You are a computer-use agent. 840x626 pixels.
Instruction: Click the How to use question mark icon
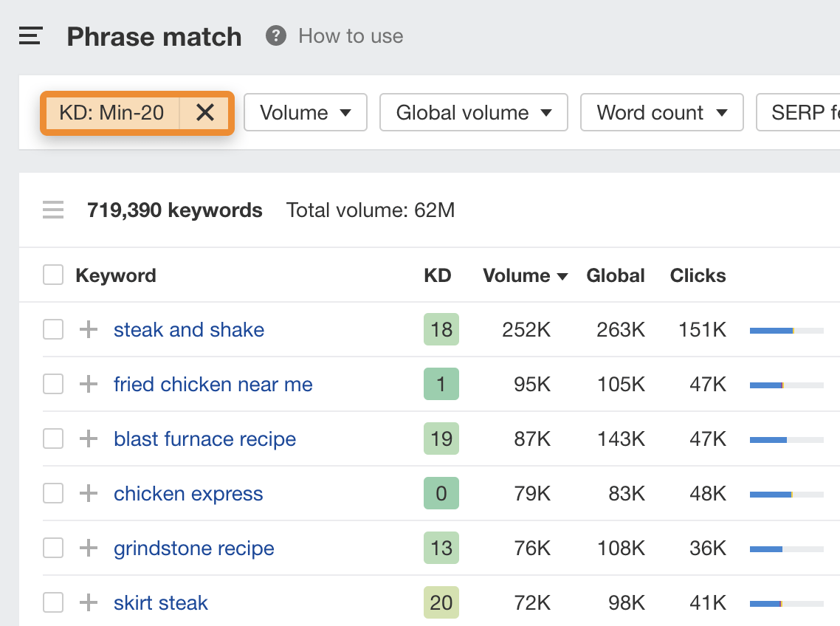[276, 35]
